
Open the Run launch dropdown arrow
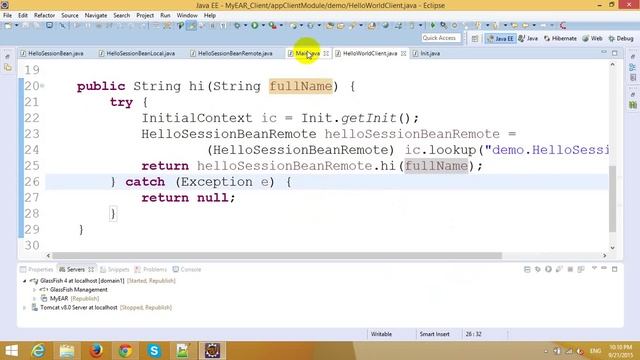point(263,26)
